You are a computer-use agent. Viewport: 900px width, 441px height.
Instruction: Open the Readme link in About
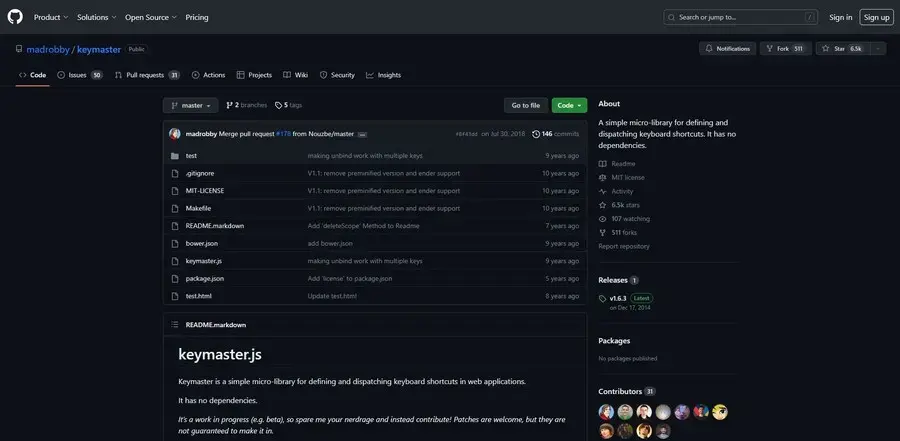(x=617, y=164)
